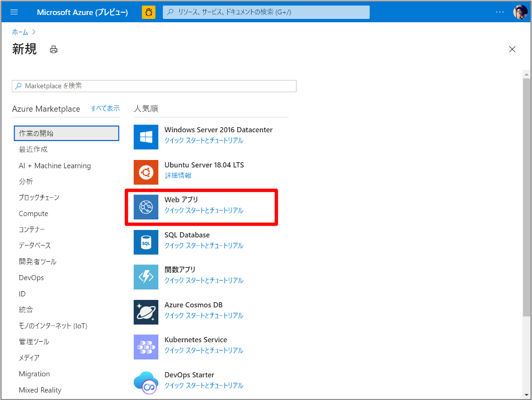Open the Azure Cosmos DB title

point(193,304)
